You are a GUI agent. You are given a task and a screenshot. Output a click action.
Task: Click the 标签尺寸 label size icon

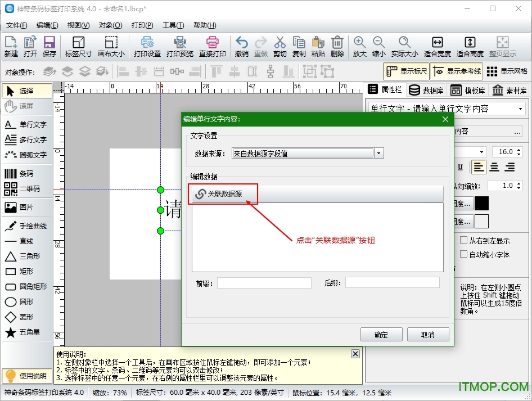coord(78,47)
